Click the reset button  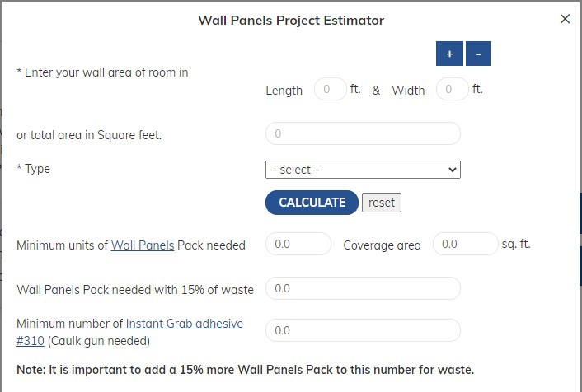pyautogui.click(x=382, y=203)
